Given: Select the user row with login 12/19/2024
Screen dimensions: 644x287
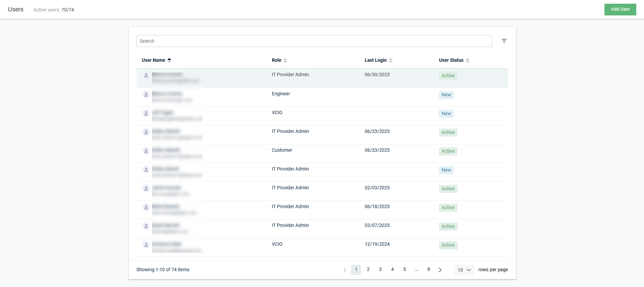Looking at the screenshot, I should (321, 247).
